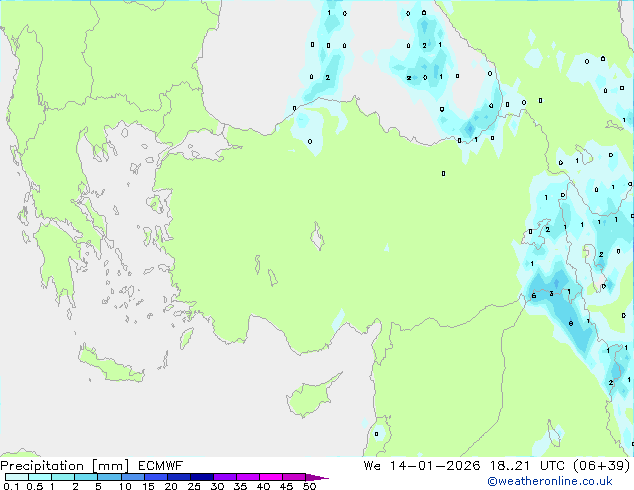Click the time range '18..21'
Viewport: 634px width, 490px height.
click(x=509, y=466)
